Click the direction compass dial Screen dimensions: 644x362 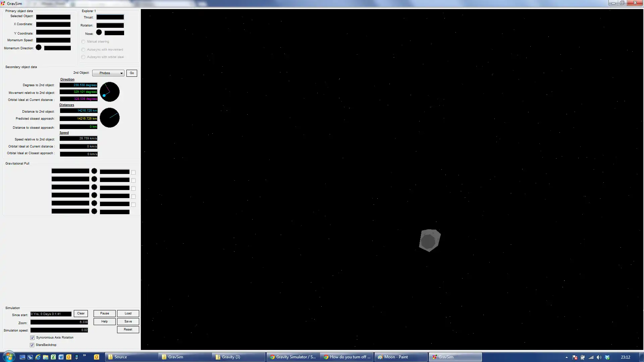(x=110, y=92)
